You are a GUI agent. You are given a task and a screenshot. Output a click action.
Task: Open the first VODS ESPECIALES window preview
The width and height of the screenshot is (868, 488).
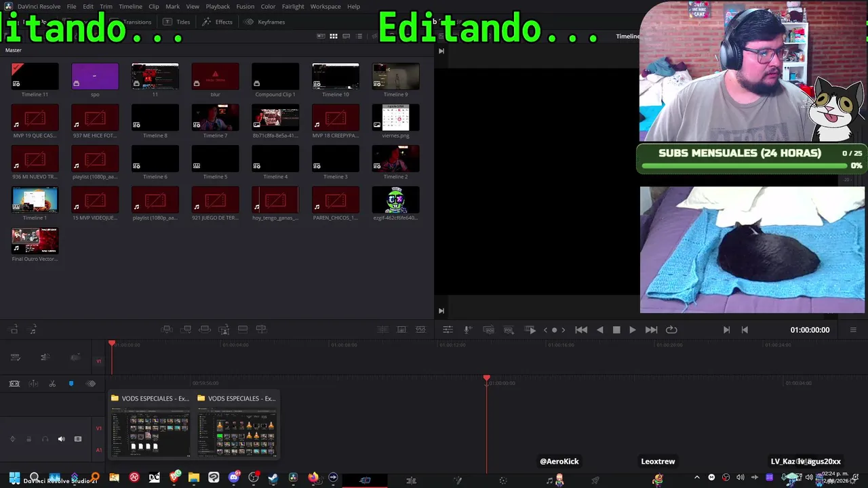[x=151, y=424]
